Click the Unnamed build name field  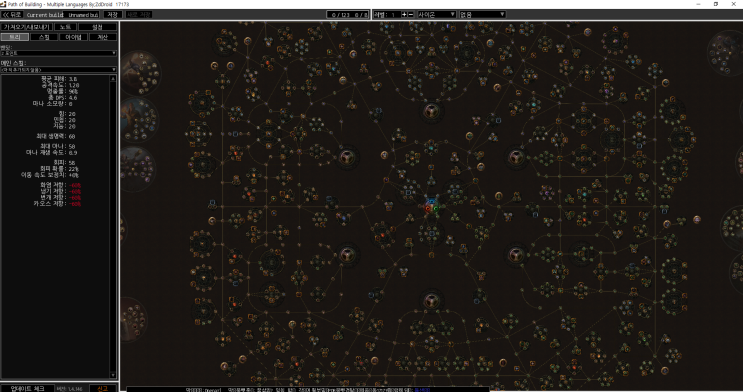click(82, 15)
